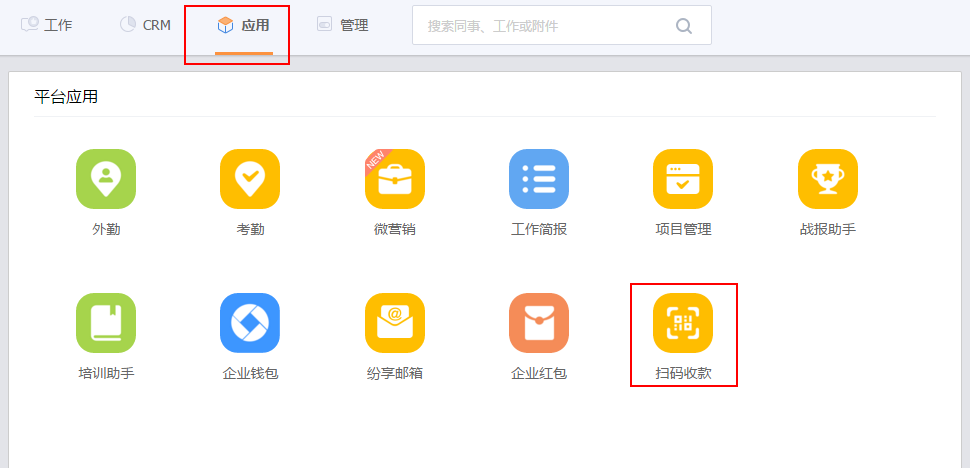Launch the 扫码收款 QR payment icon
Image resolution: width=970 pixels, height=468 pixels.
tap(683, 323)
